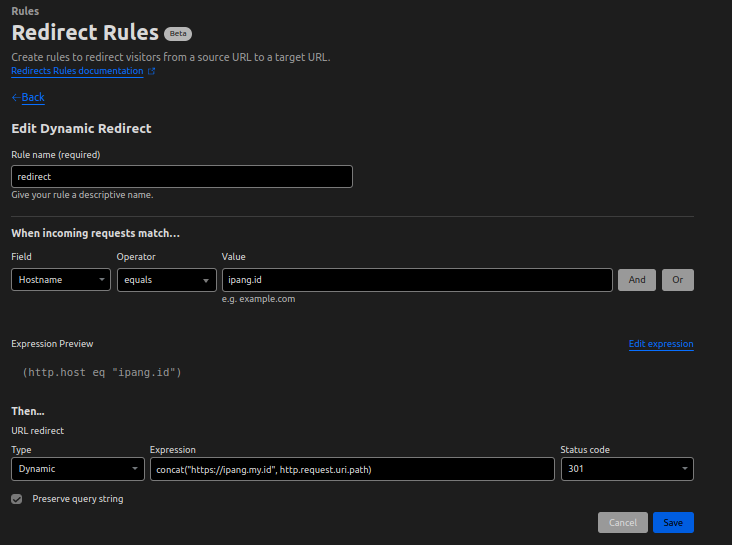
Task: Click the left arrow icon next to Back
Action: coord(16,97)
